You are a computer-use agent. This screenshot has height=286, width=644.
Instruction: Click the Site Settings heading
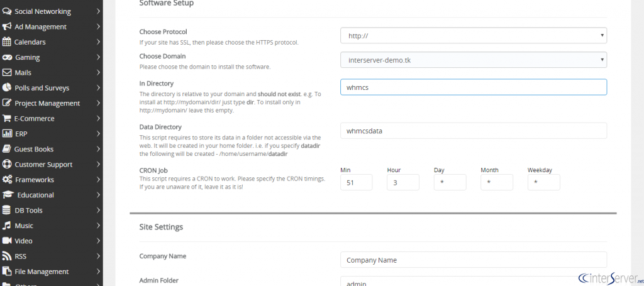(x=161, y=227)
